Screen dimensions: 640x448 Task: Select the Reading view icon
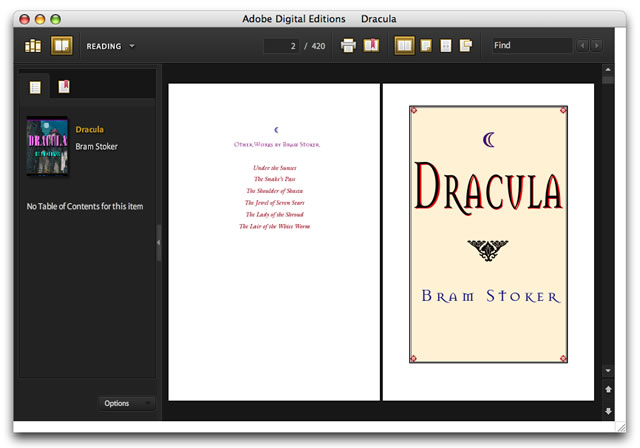point(61,45)
